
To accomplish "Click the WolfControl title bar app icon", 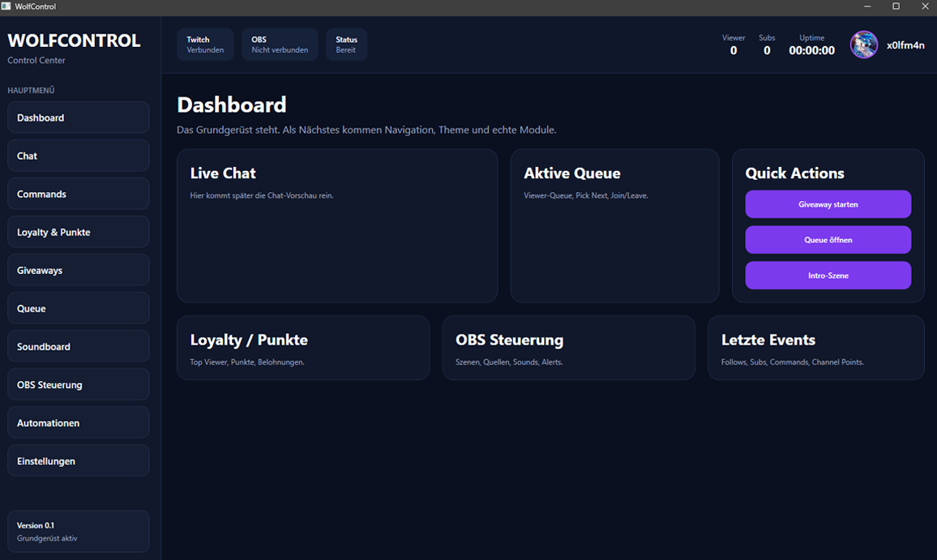I will [6, 6].
